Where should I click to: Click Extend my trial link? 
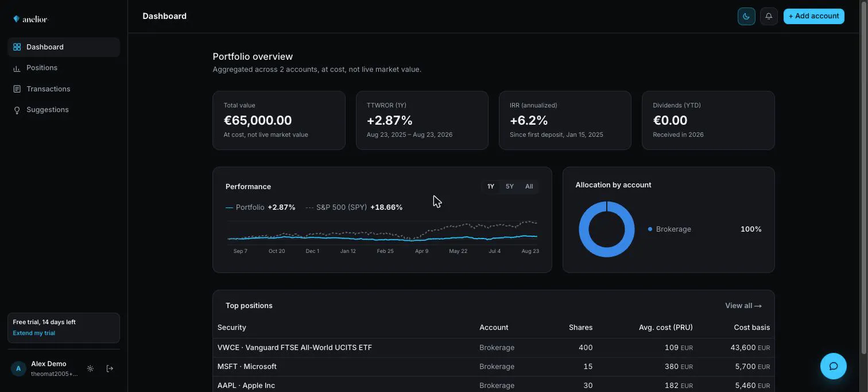click(x=34, y=333)
